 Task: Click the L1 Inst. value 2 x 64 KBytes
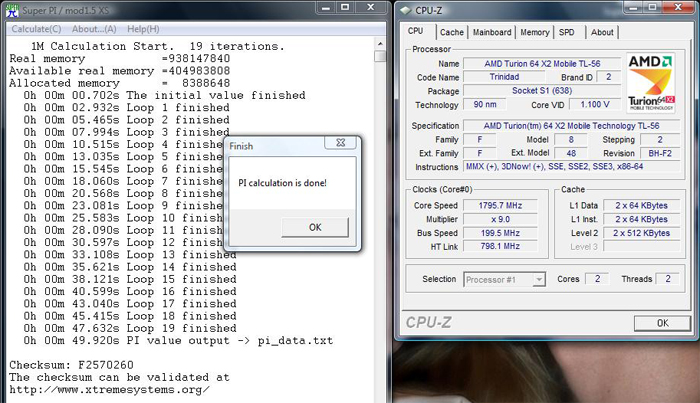click(642, 219)
